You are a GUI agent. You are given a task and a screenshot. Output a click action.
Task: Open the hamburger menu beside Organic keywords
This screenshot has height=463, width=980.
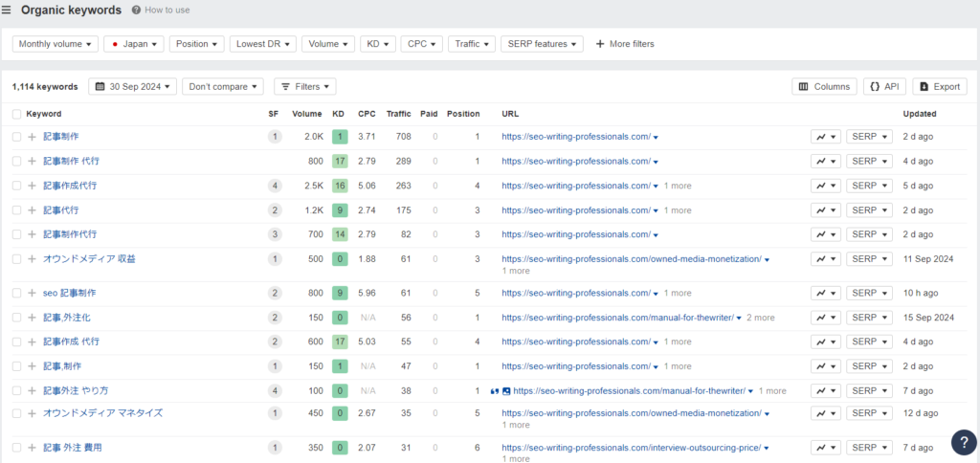(x=7, y=11)
